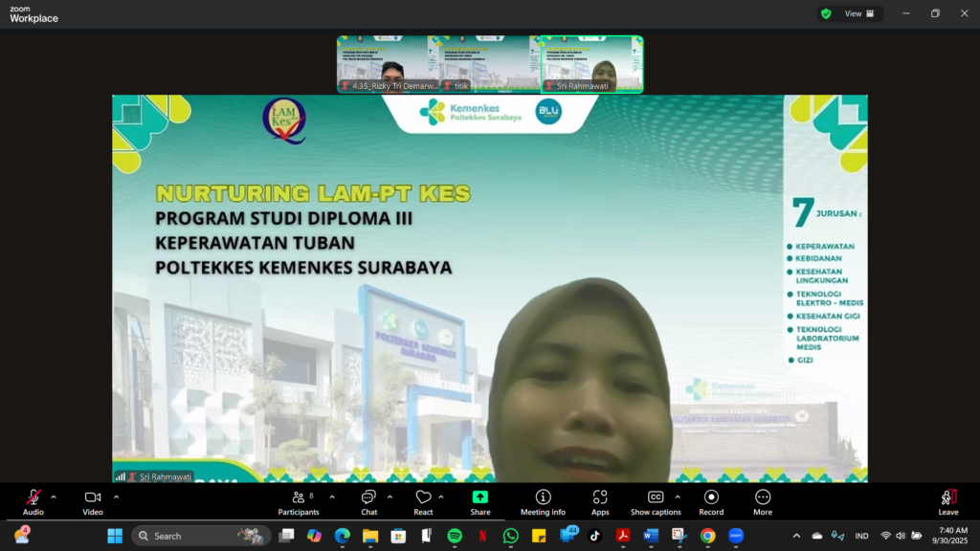Open Snipping Tool from the taskbar
980x551 pixels.
(679, 536)
